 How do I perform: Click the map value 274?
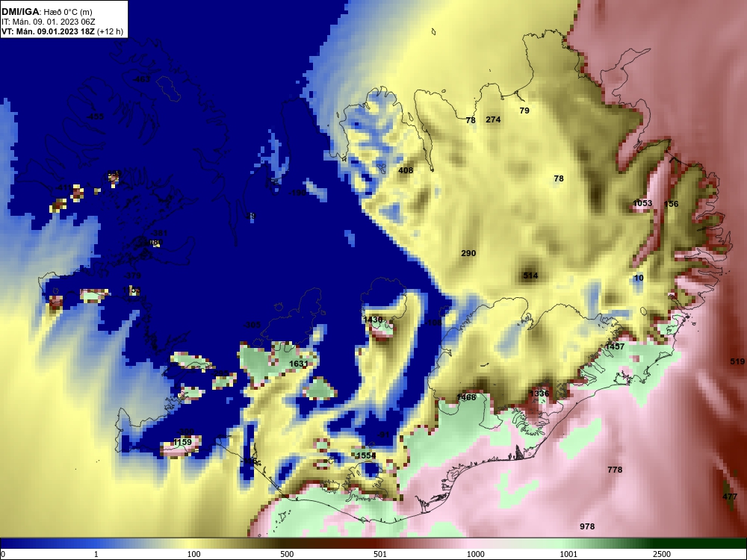493,119
